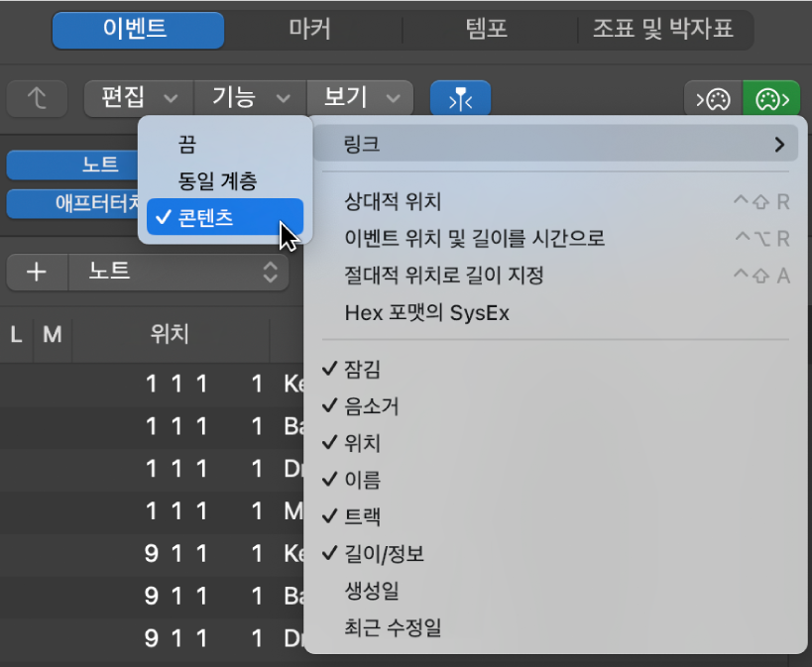Screen dimensions: 812x667
Task: Open the 편집 dropdown menu
Action: 138,98
